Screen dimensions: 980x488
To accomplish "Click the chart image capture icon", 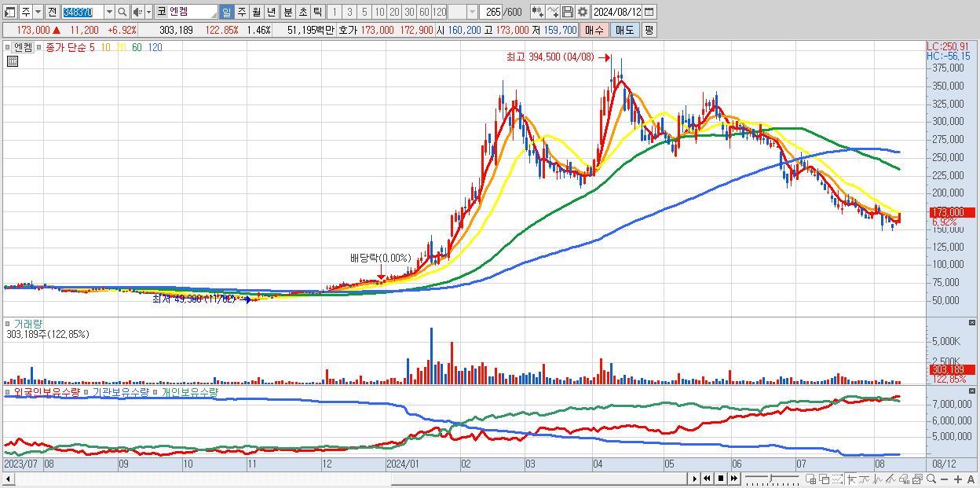I will 917,479.
